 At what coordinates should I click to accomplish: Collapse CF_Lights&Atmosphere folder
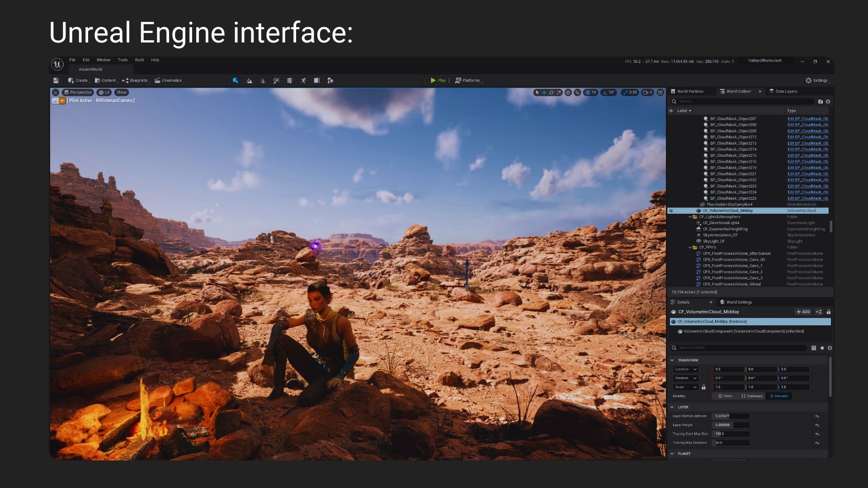point(690,217)
